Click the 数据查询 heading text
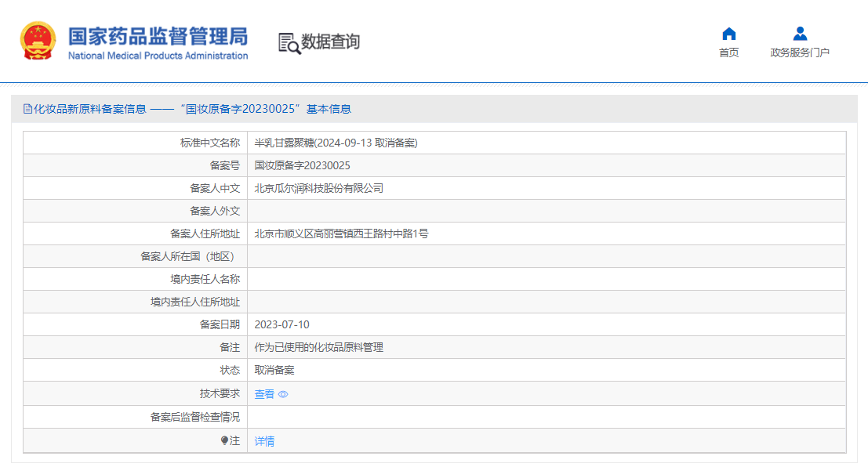This screenshot has width=868, height=467. click(330, 42)
